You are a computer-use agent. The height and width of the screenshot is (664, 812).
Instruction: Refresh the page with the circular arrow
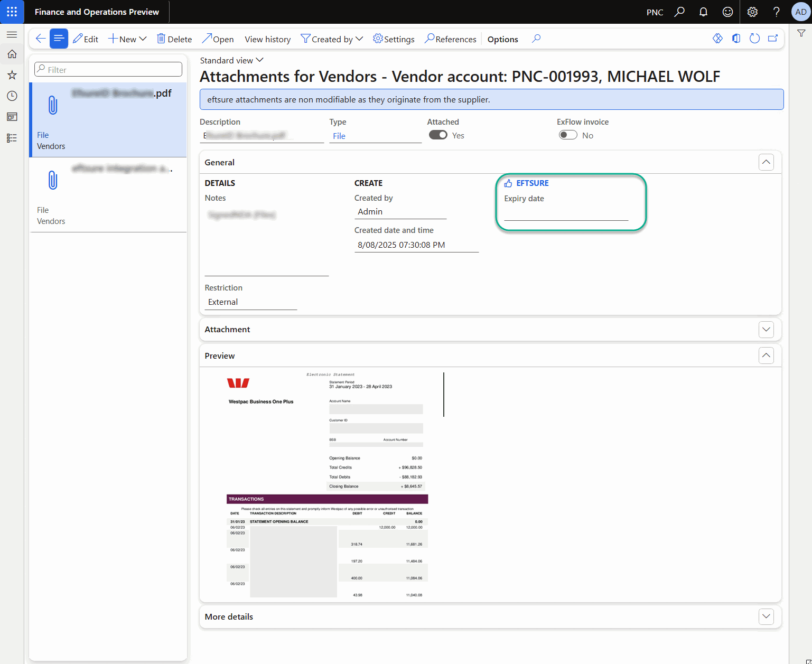tap(754, 39)
